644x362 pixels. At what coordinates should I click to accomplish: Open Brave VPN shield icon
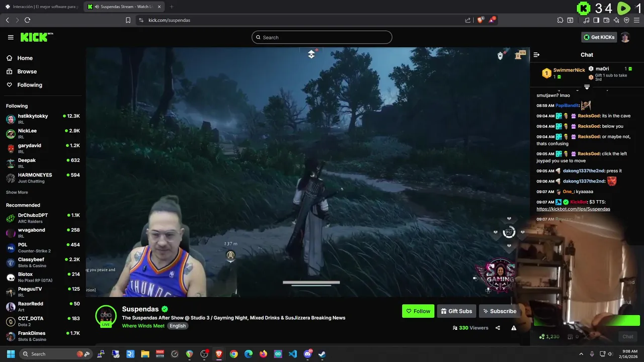[x=626, y=20]
